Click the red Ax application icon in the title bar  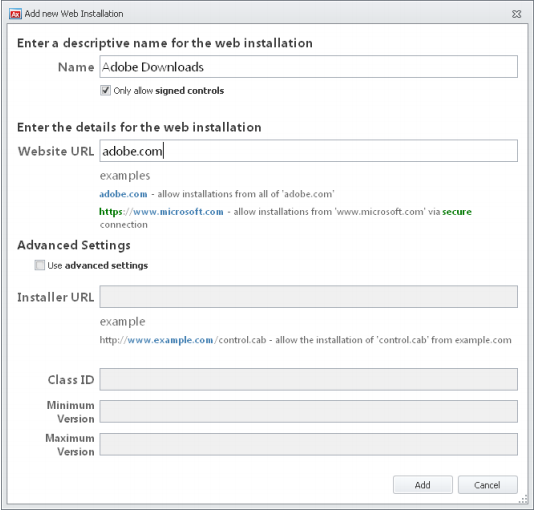point(15,14)
